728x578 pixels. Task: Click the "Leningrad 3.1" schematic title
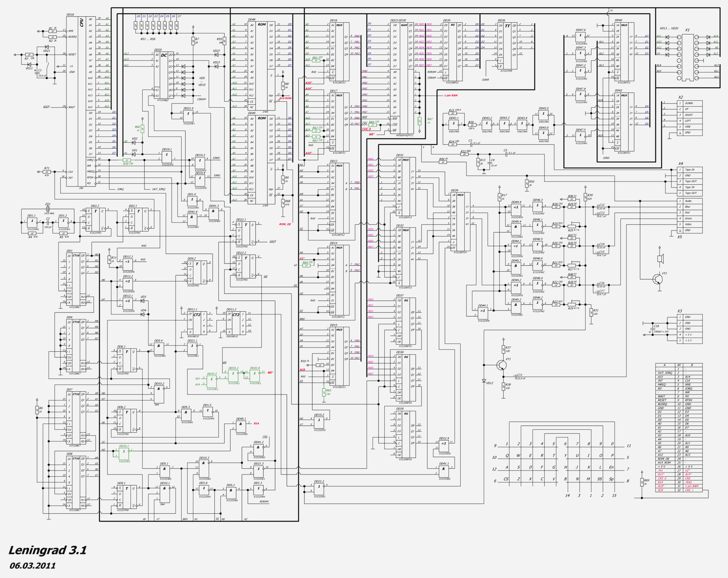48,550
